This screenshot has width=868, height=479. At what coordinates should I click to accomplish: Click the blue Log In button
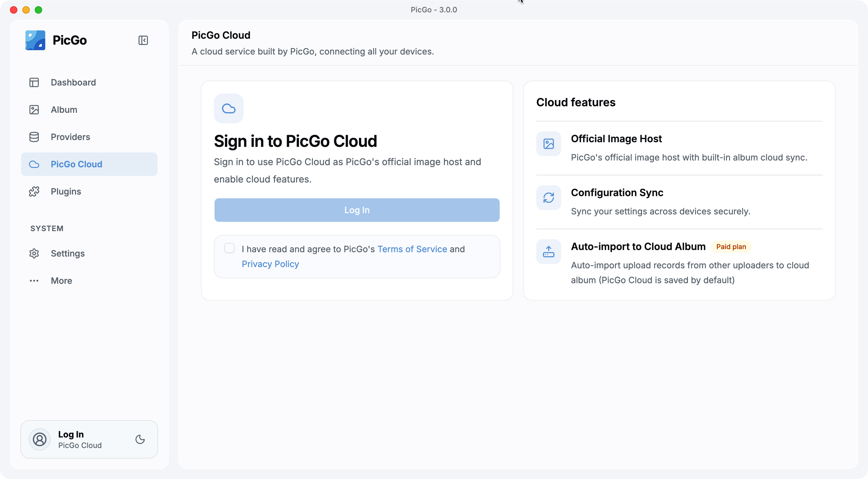point(357,210)
